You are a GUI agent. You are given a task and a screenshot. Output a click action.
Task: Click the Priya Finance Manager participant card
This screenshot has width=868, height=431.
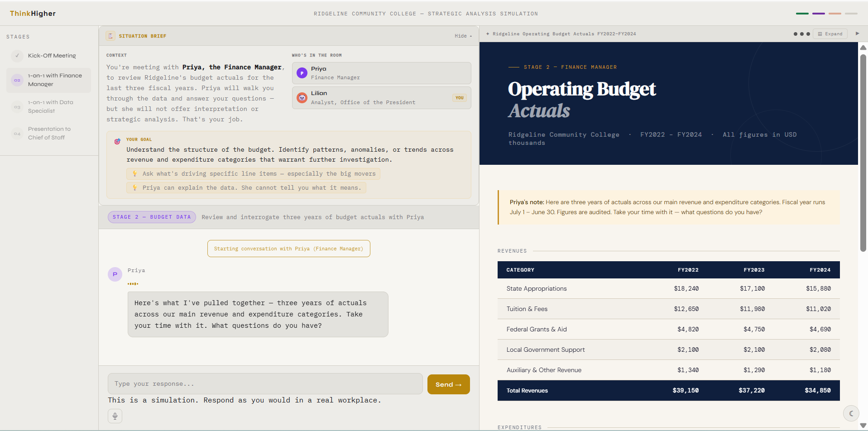[x=381, y=73]
